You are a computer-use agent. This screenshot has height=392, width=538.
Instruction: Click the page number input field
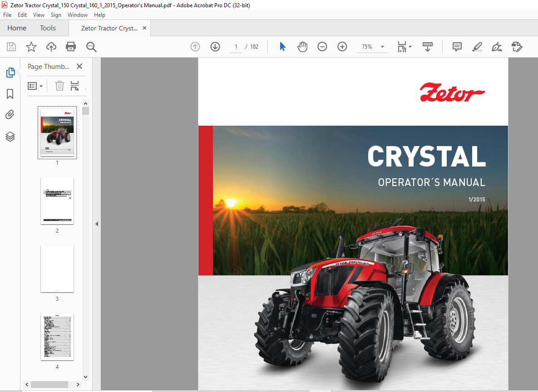[x=236, y=47]
